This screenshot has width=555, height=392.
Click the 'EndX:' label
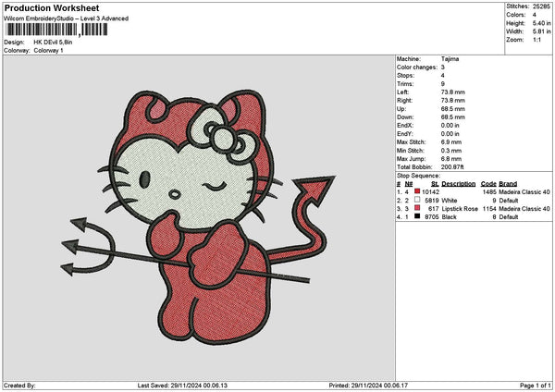tap(405, 126)
